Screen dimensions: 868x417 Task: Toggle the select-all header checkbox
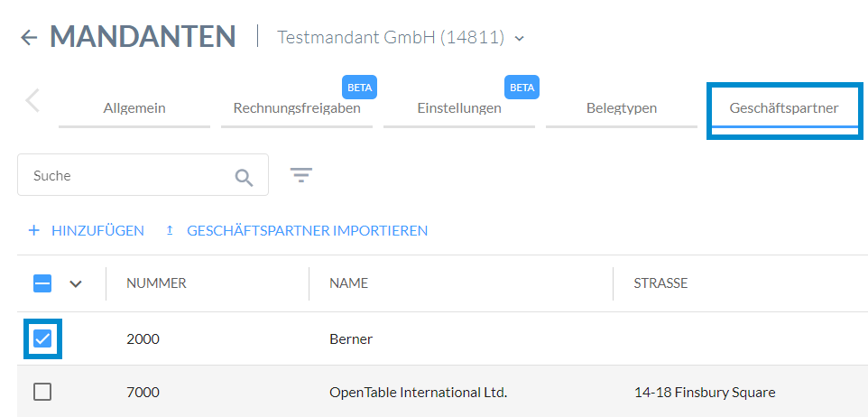coord(42,283)
